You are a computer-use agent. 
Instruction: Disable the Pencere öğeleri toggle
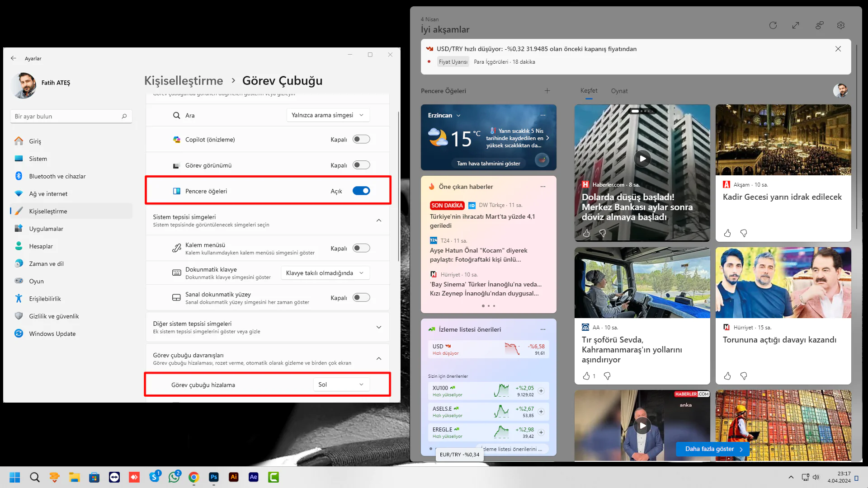[361, 191]
